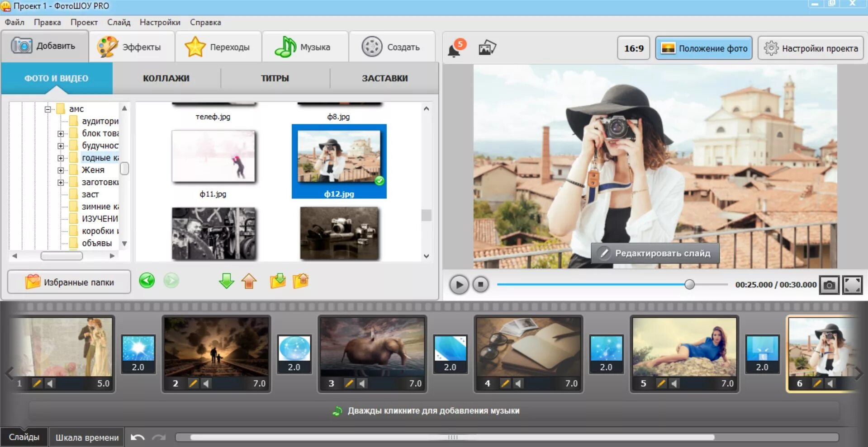Open the notifications bell icon

coord(454,50)
